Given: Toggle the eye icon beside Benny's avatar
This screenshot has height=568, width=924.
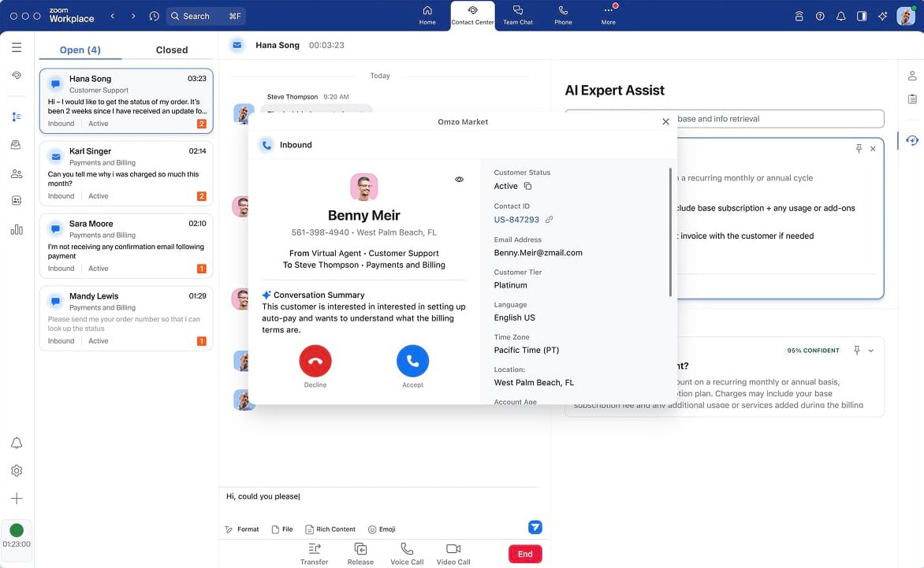Looking at the screenshot, I should (x=460, y=180).
